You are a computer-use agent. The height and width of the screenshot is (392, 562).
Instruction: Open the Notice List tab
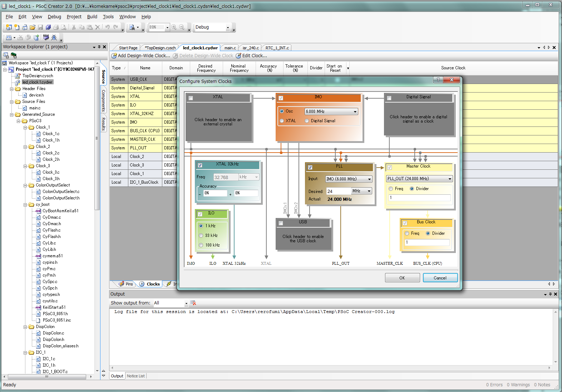point(136,376)
